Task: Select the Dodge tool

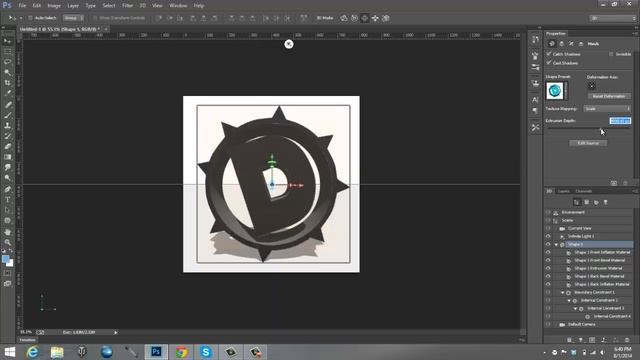Action: (7, 178)
